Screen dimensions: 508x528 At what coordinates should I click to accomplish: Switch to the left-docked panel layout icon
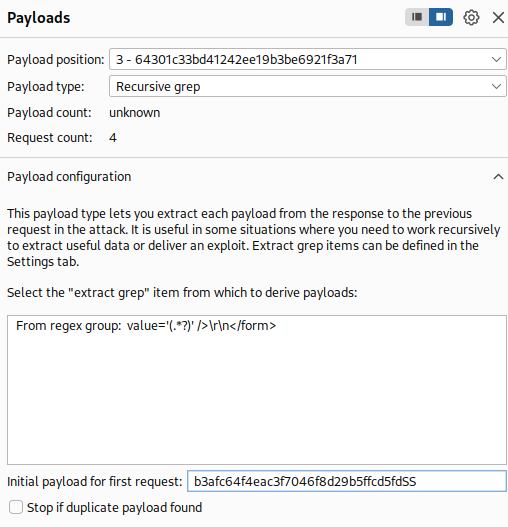[x=417, y=17]
